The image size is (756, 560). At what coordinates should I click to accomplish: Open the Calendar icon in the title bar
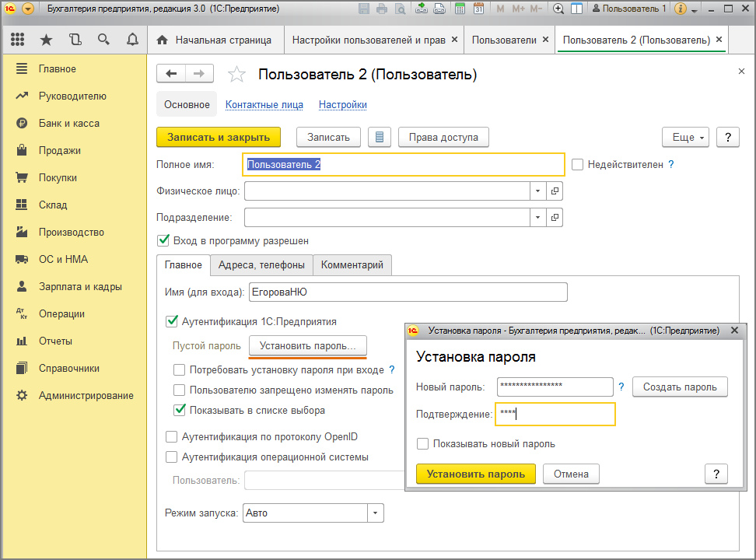478,9
